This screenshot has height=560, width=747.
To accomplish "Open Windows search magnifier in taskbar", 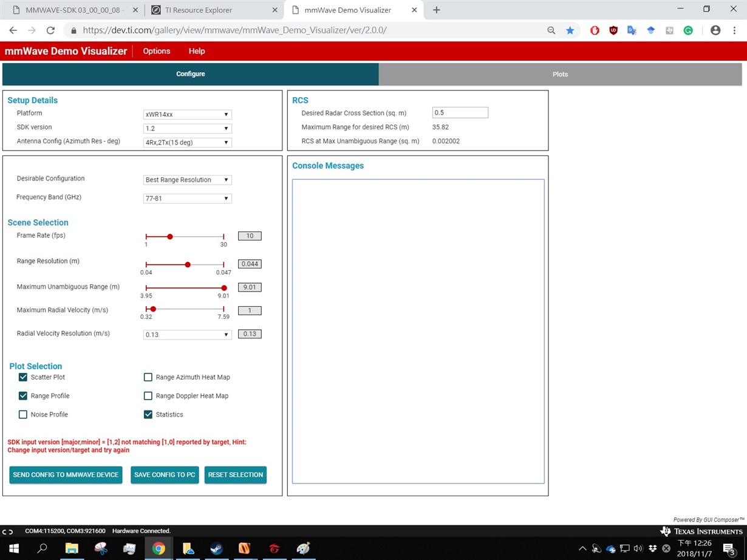I will pos(43,548).
